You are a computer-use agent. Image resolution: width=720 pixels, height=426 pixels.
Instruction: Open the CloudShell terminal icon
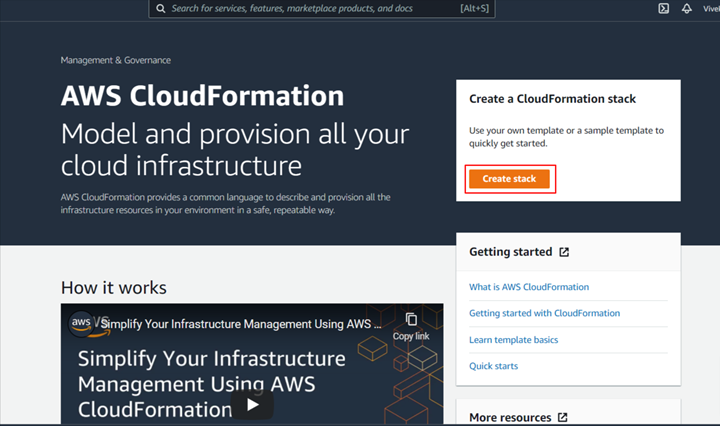click(x=663, y=8)
